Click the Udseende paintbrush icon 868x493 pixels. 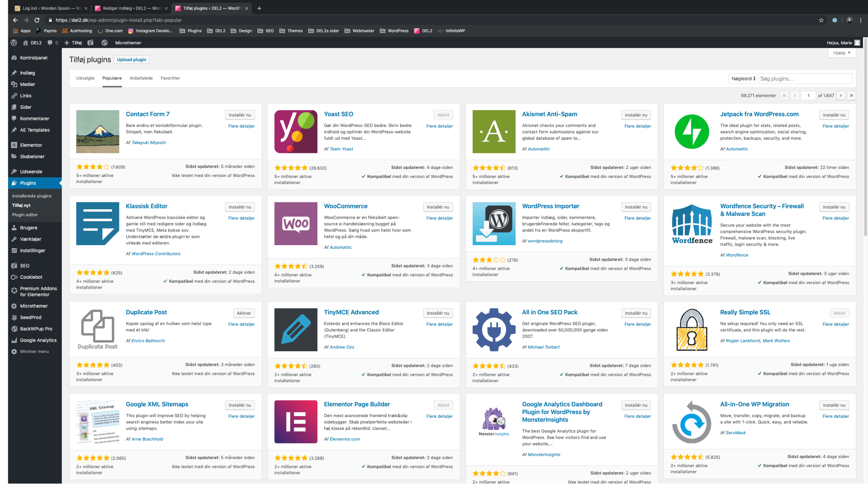pos(14,172)
